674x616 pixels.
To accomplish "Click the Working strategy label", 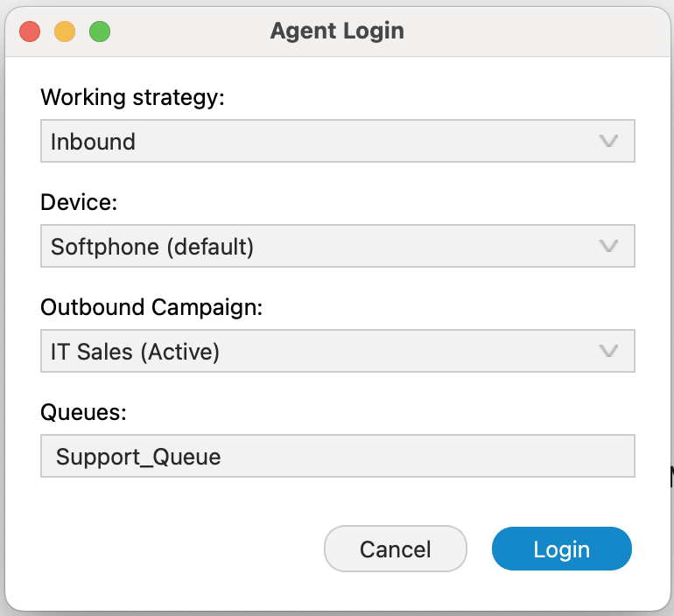I will coord(132,97).
